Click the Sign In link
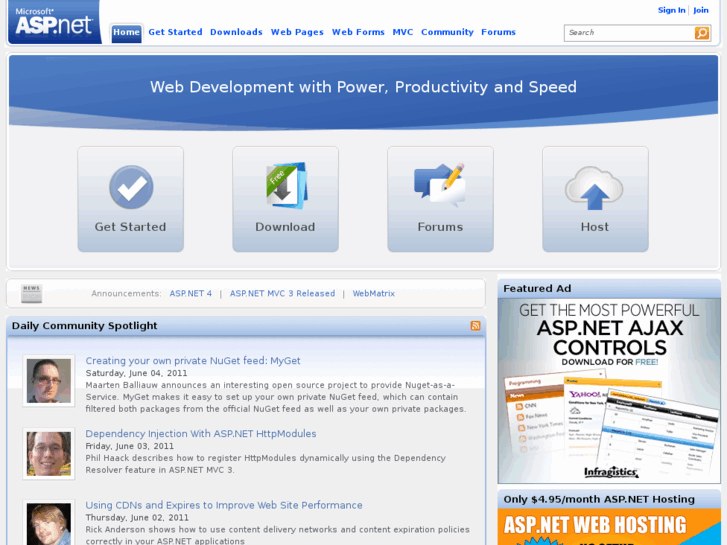Screen dimensions: 727x545 click(x=671, y=10)
